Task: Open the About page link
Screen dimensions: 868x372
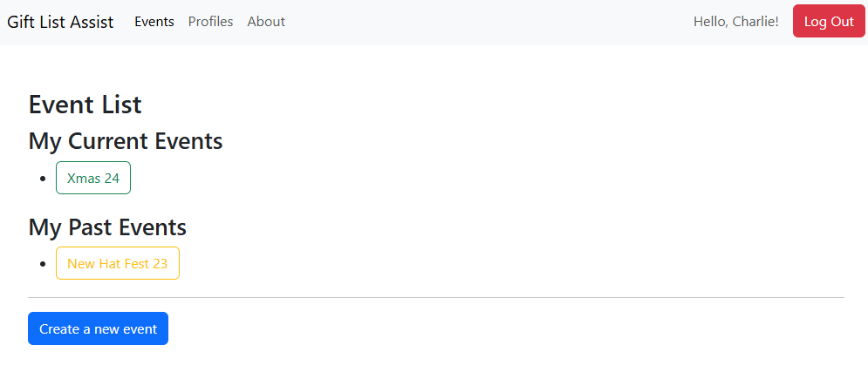Action: [x=266, y=22]
